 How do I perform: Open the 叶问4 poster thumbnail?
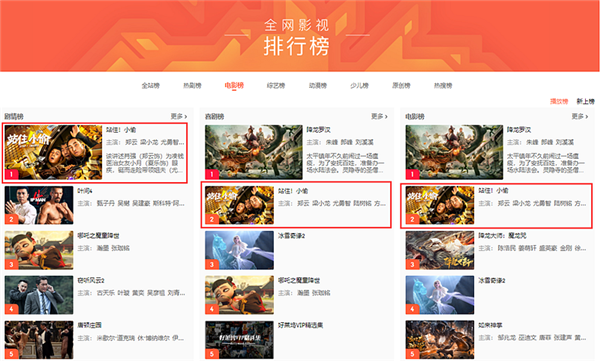[x=39, y=205]
